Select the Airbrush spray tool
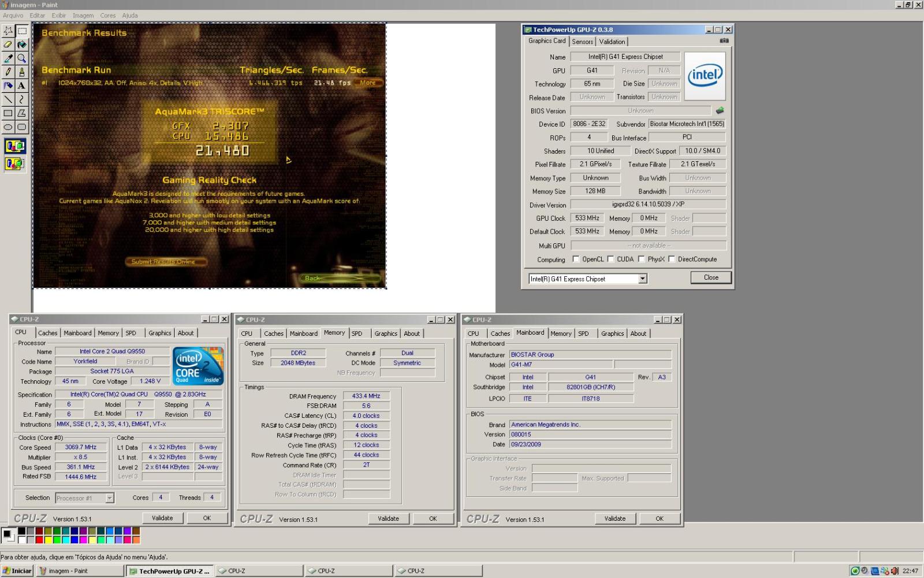Viewport: 924px width, 578px height. [x=8, y=86]
